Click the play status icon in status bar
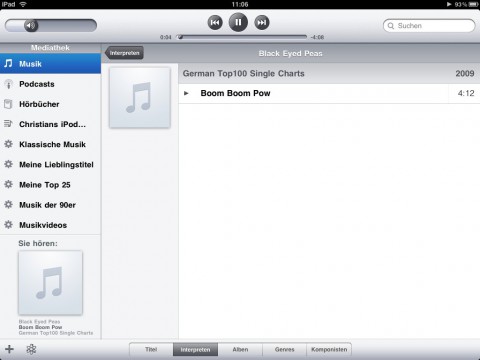This screenshot has height=360, width=480. tap(449, 4)
